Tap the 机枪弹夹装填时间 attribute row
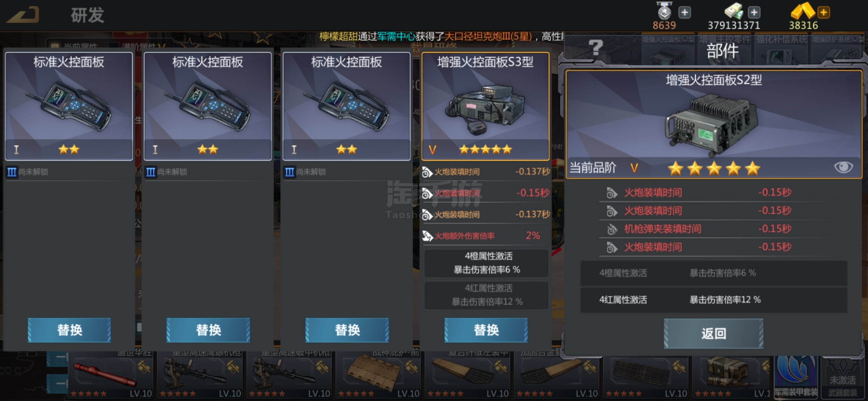The image size is (868, 401). pos(714,229)
